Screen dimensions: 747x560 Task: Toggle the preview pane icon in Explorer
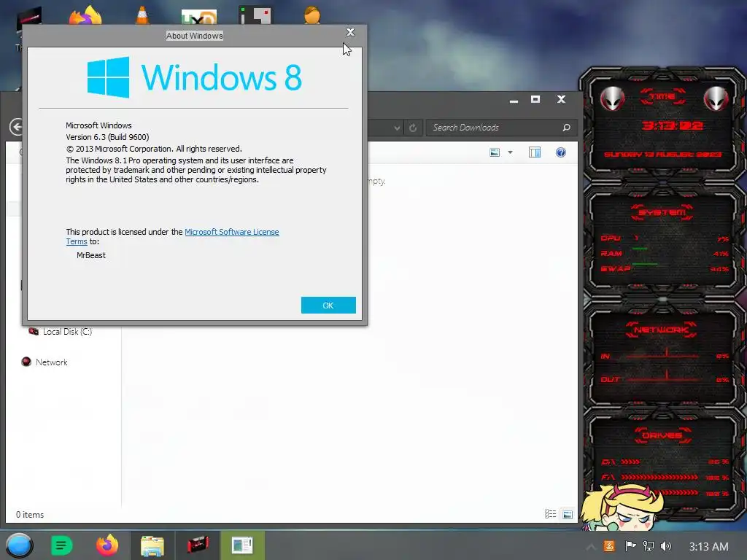coord(535,152)
